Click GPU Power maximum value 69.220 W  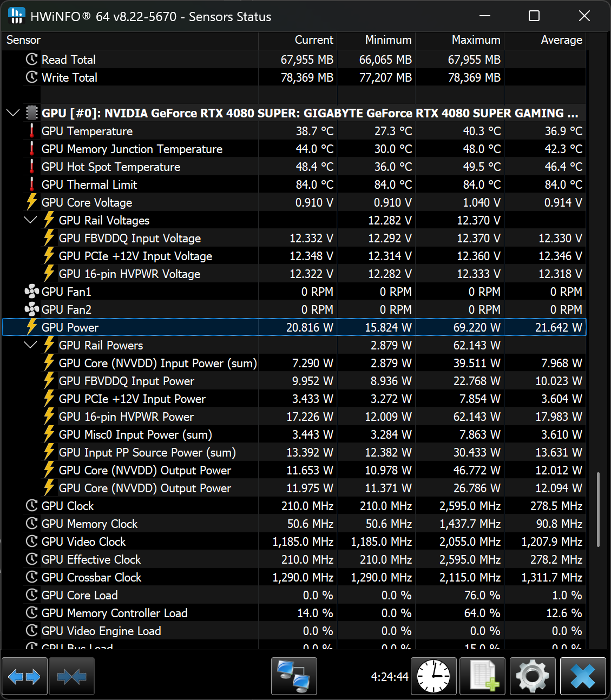477,327
